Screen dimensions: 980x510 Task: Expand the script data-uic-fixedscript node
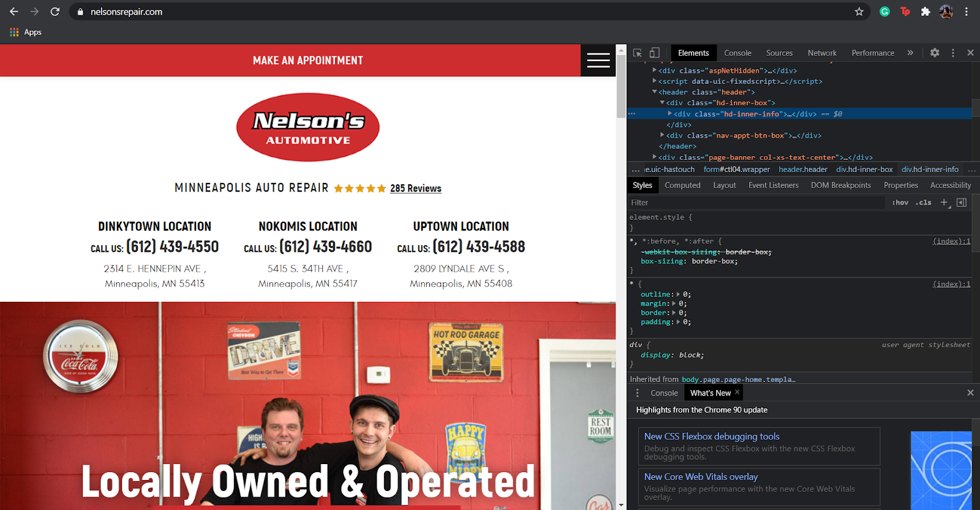pyautogui.click(x=655, y=81)
